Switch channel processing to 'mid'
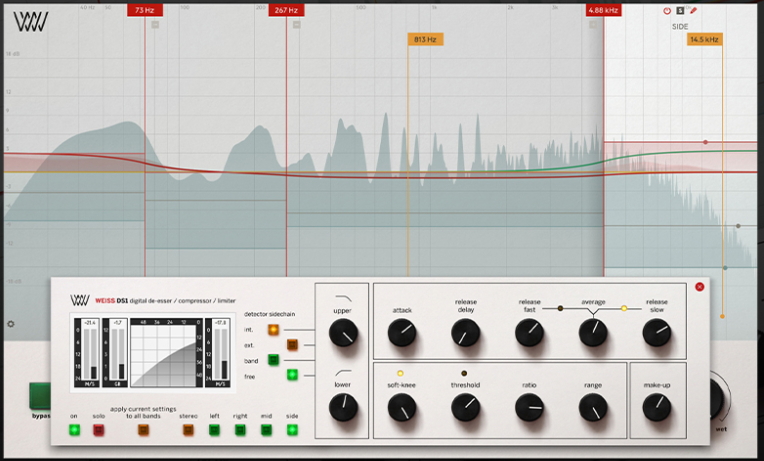 tap(266, 430)
